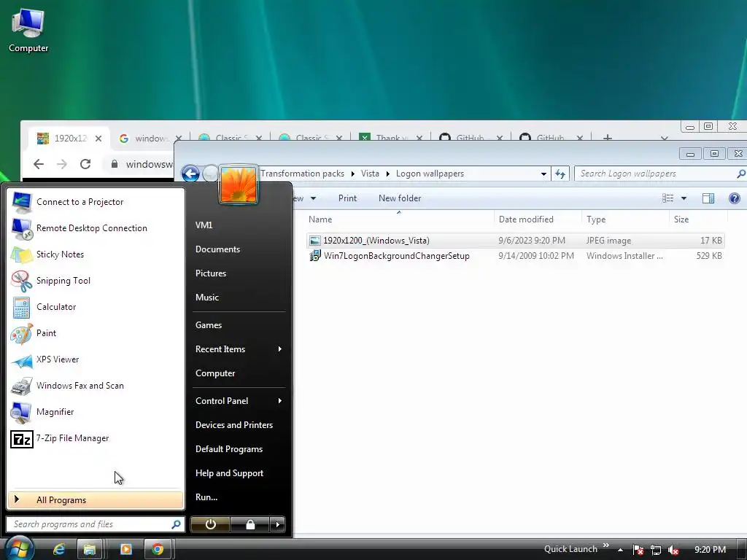
Task: Expand Quick Launch toolbar chevron
Action: point(605,545)
